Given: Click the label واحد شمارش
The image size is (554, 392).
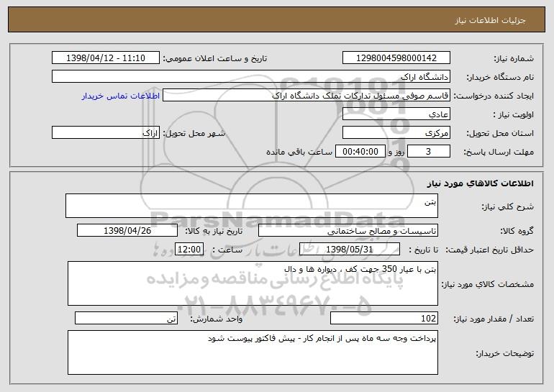Looking at the screenshot, I should point(217,319).
